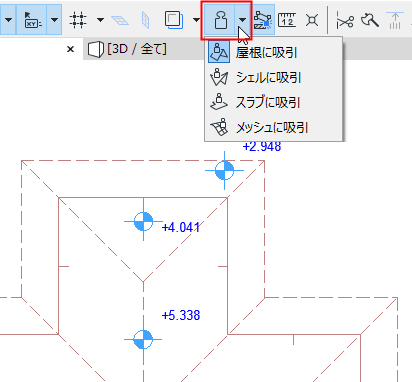Open dropdown next to XY coordinate button
This screenshot has height=382, width=412.
click(x=54, y=20)
